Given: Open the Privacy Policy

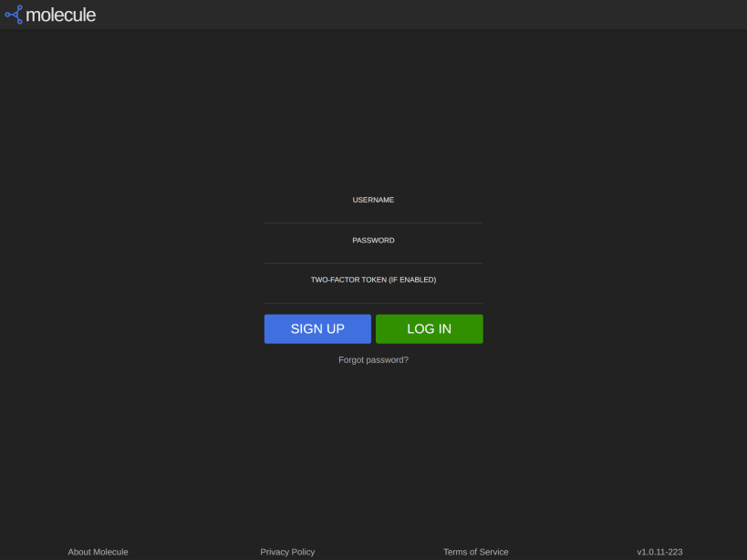Looking at the screenshot, I should click(287, 551).
